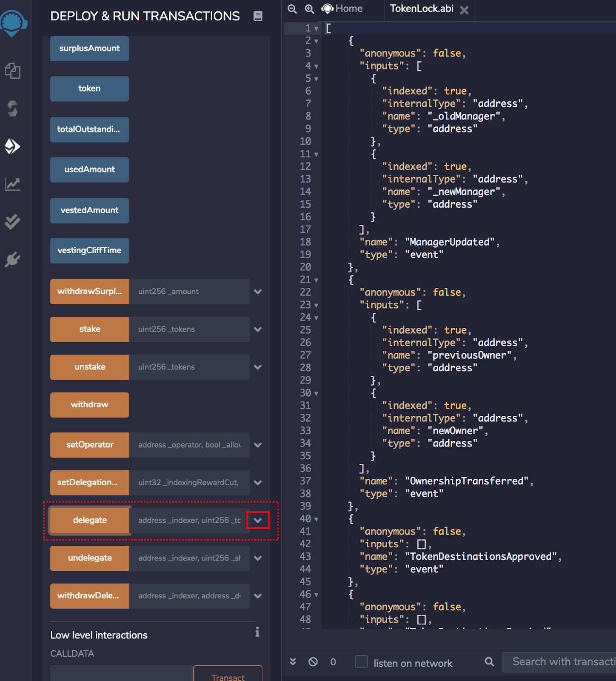Run the unstake transaction button
Viewport: 616px width, 681px height.
[x=89, y=367]
